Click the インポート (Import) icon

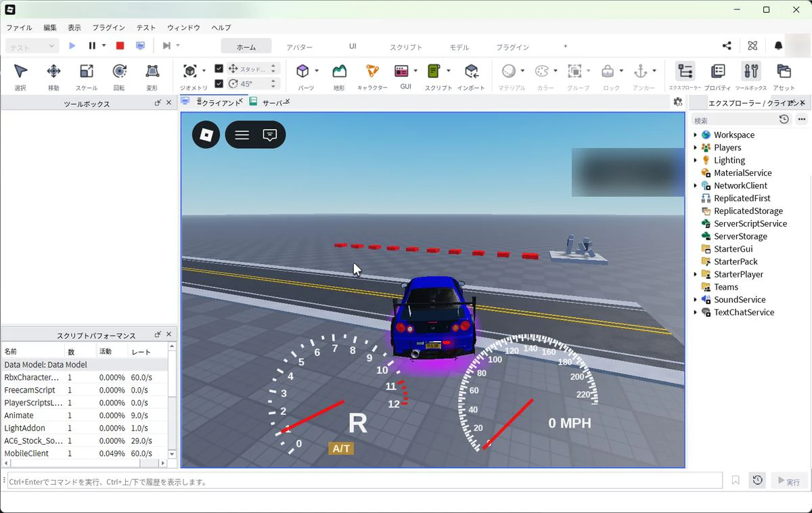pos(471,76)
